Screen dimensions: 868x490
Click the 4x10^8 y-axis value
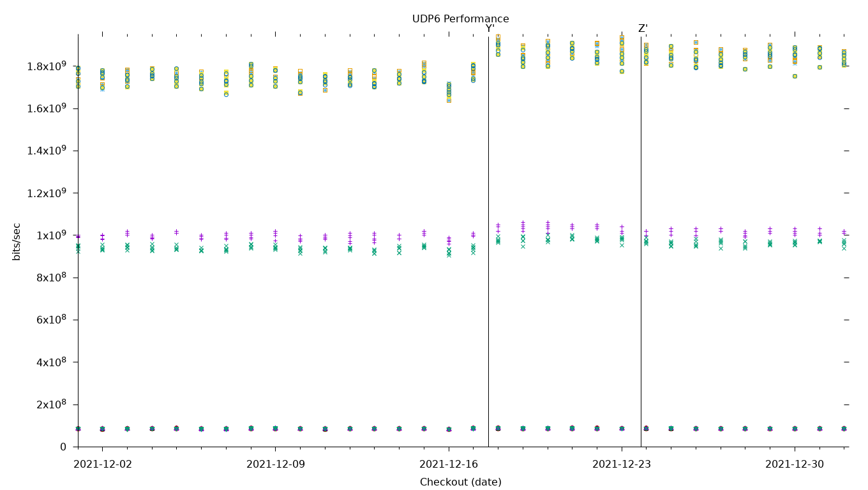(52, 362)
